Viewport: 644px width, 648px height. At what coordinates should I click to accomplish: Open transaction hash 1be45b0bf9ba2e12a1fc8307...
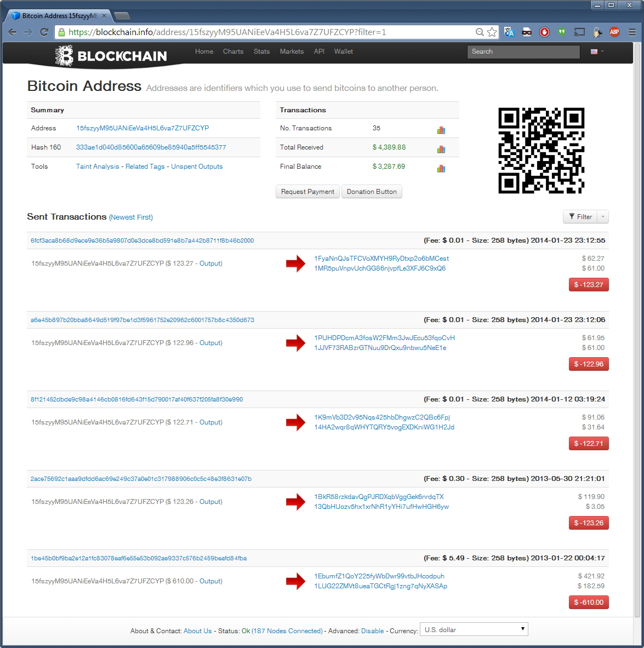coord(139,558)
